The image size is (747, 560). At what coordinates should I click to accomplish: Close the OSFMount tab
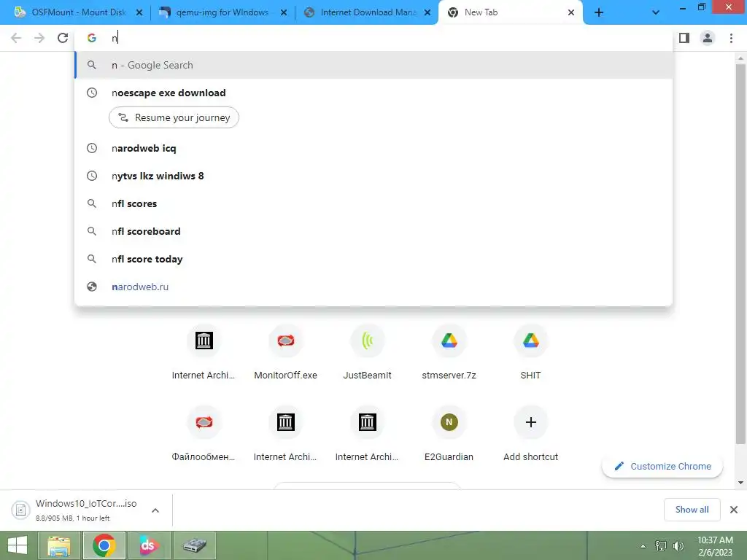pyautogui.click(x=139, y=12)
